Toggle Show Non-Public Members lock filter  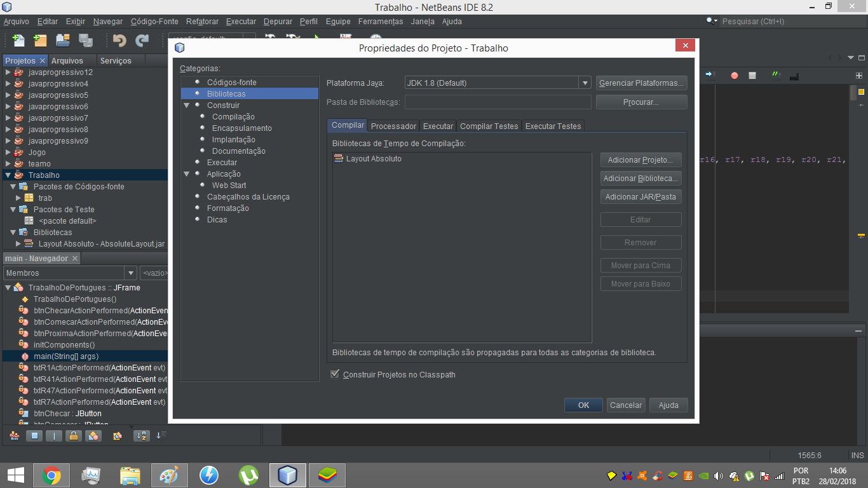[x=74, y=436]
